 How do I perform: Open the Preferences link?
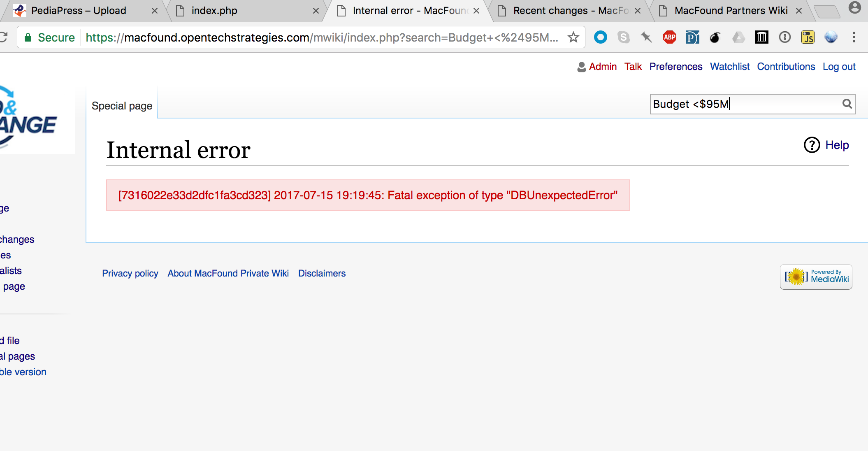pyautogui.click(x=675, y=66)
